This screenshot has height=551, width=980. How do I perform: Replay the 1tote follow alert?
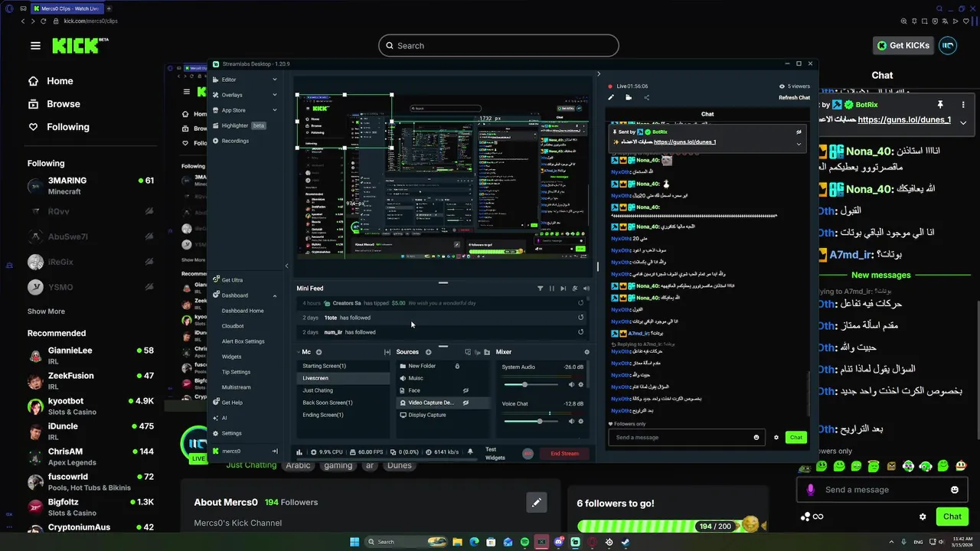[580, 318]
